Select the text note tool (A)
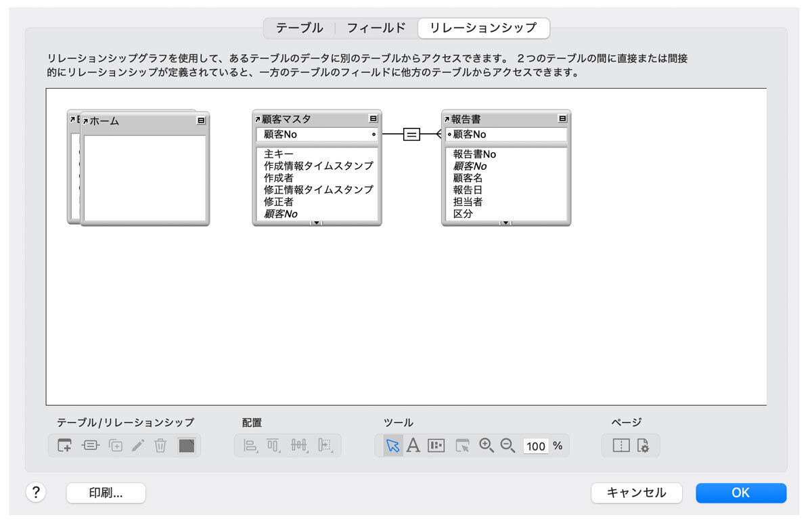This screenshot has height=521, width=812. tap(413, 446)
